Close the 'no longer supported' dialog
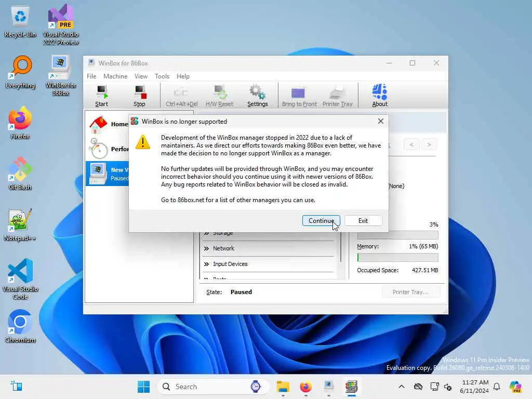The image size is (532, 399). [x=381, y=121]
